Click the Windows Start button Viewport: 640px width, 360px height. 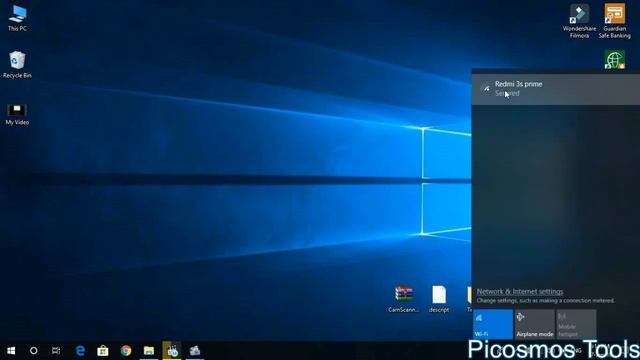pos(11,351)
